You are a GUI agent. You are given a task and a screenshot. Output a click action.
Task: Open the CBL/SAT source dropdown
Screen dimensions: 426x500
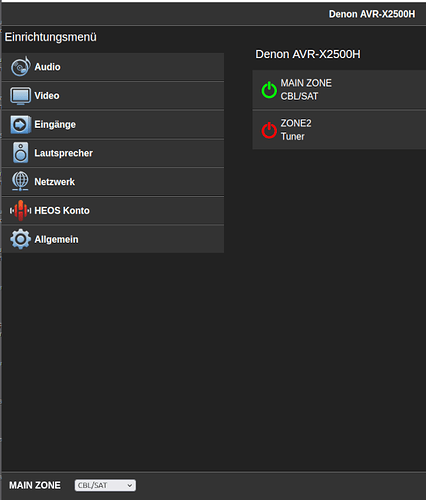[x=105, y=485]
